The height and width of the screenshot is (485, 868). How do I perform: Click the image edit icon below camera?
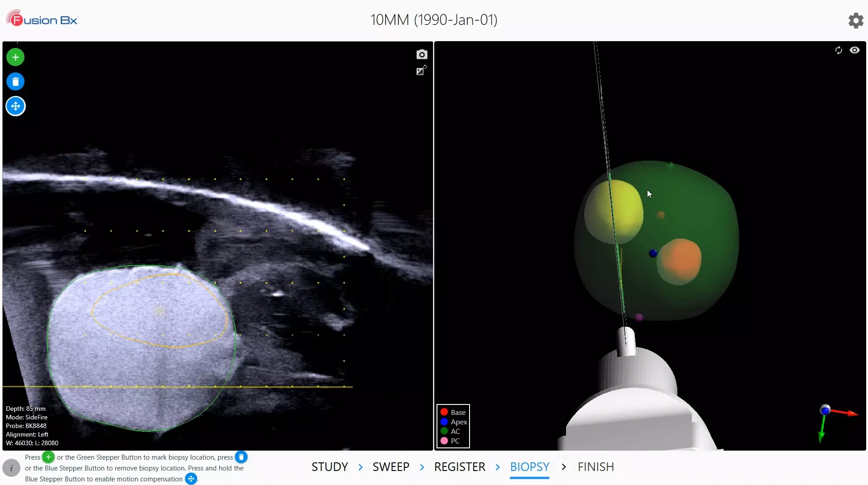[421, 71]
